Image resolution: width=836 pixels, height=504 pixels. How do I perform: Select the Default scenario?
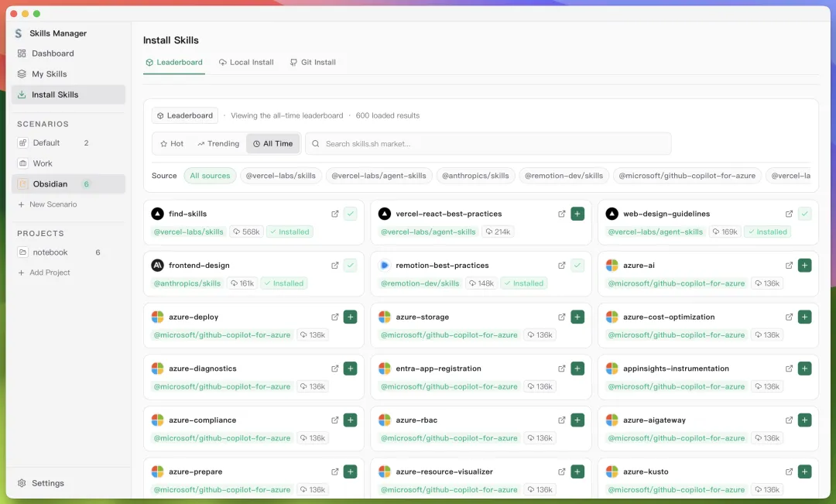tap(68, 143)
